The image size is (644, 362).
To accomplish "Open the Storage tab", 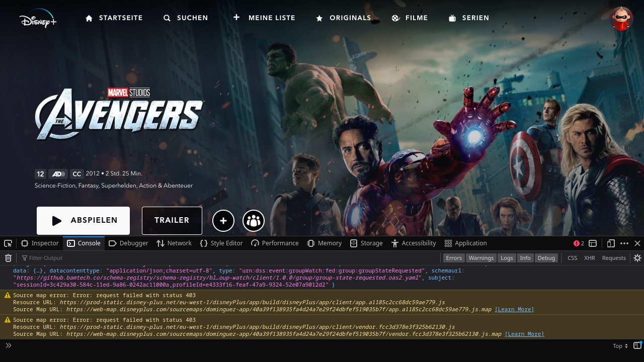I will (x=366, y=243).
